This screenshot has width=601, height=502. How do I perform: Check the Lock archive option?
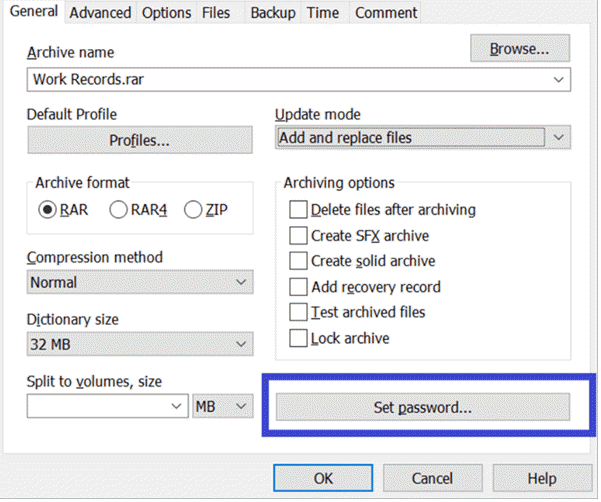[297, 338]
